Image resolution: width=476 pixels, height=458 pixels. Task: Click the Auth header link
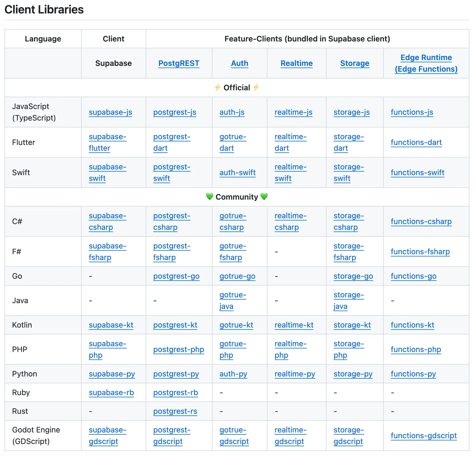[x=239, y=63]
